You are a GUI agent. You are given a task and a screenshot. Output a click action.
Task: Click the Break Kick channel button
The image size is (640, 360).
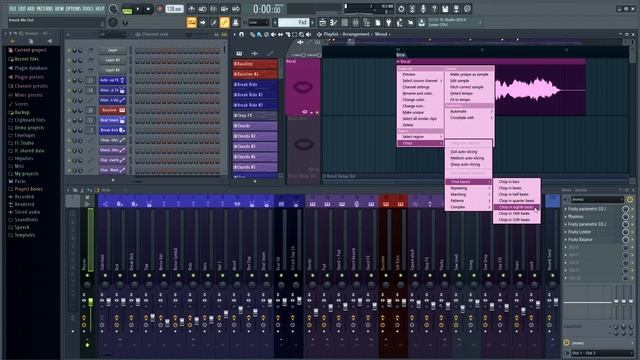point(113,130)
